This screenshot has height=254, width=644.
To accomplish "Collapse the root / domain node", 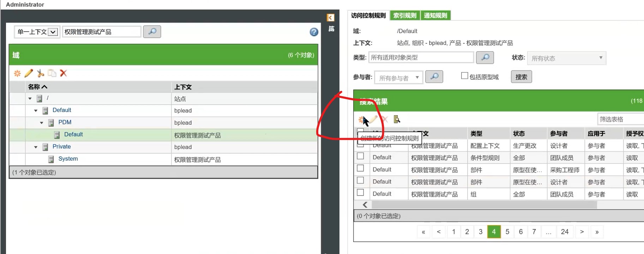I will [30, 99].
